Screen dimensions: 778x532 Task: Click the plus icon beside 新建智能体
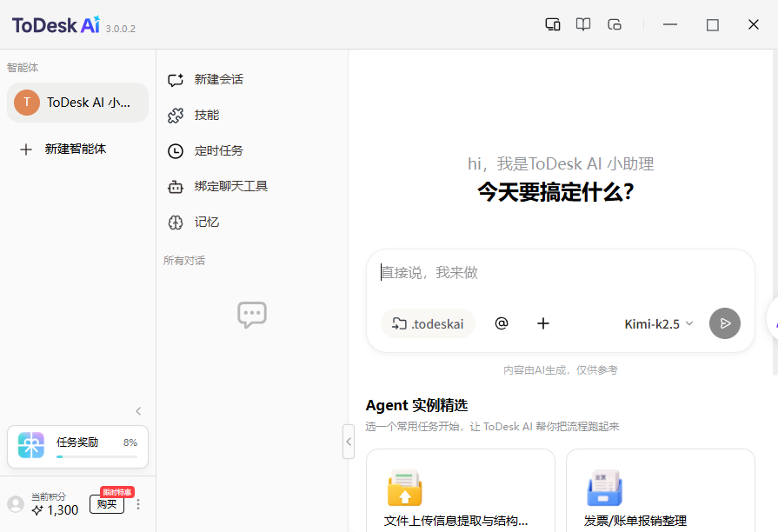pos(26,150)
